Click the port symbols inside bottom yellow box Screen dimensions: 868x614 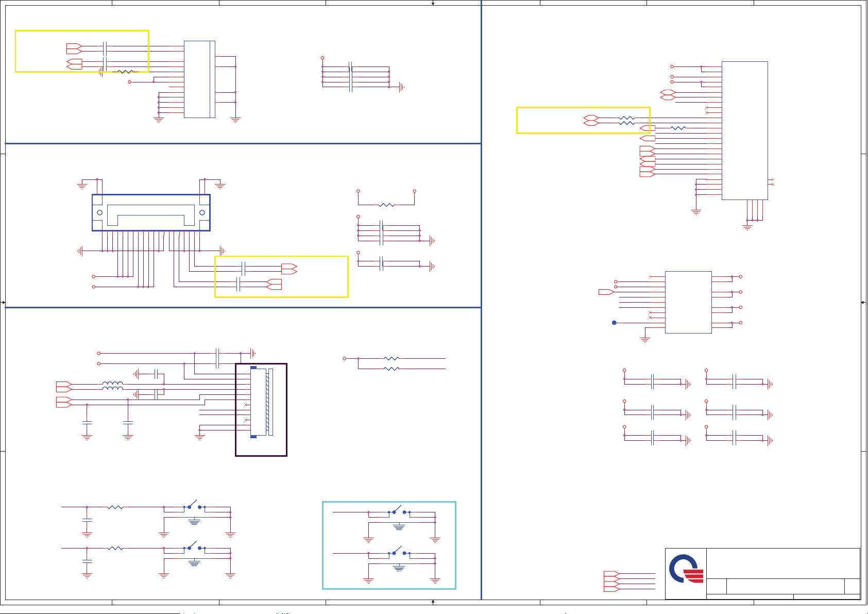pos(281,276)
